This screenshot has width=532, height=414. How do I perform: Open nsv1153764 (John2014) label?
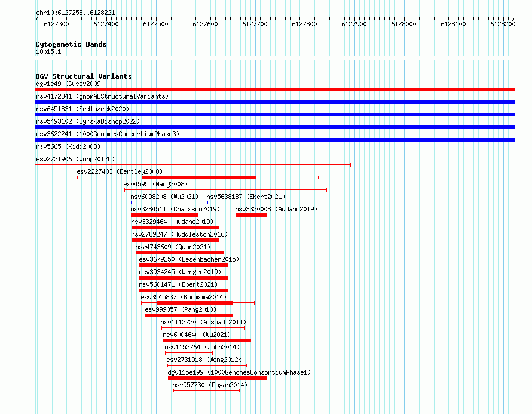[x=202, y=347]
